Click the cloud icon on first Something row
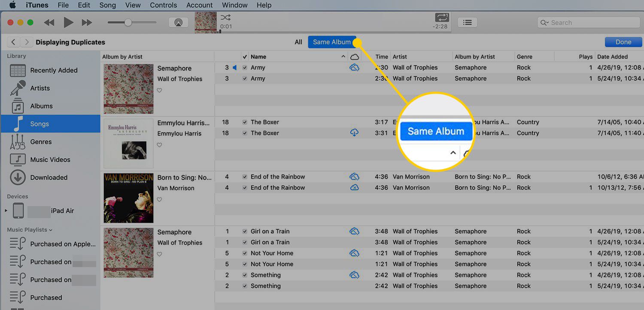 pos(354,275)
